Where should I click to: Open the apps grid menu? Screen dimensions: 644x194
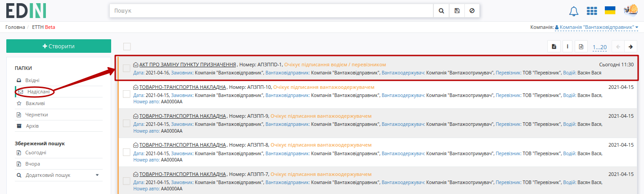coord(592,11)
